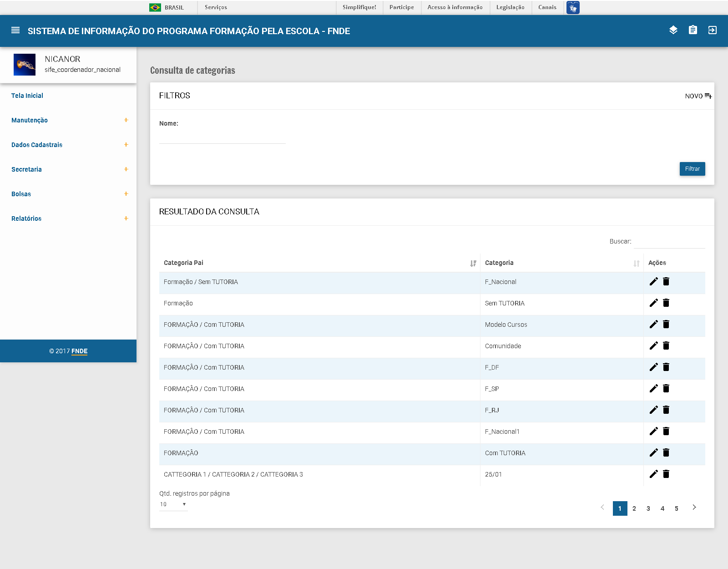Sort by the Categoria column
This screenshot has height=569, width=728.
[x=636, y=263]
